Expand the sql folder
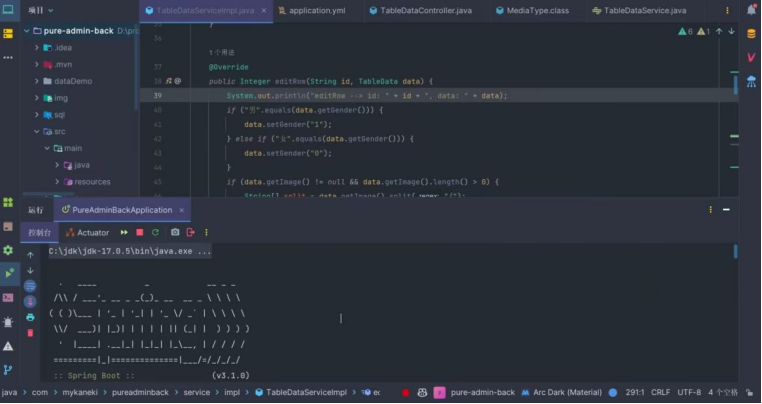 coord(36,115)
